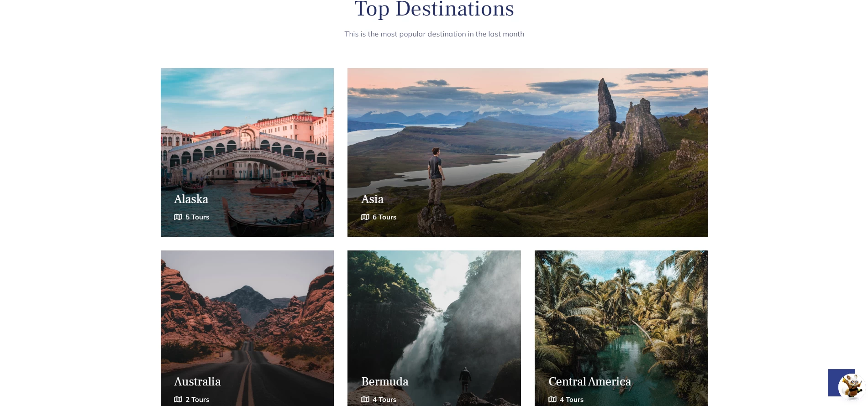Click the 6 Tours label

click(x=384, y=217)
